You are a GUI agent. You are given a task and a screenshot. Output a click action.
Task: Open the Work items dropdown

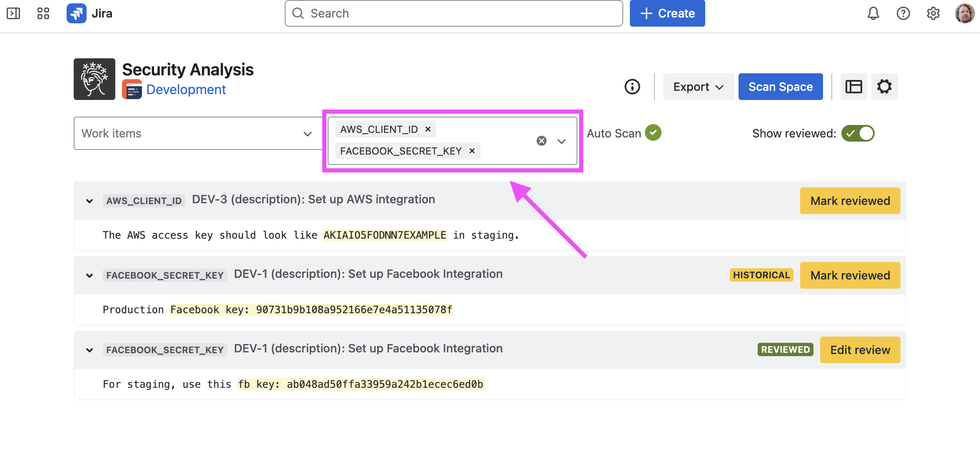point(197,133)
